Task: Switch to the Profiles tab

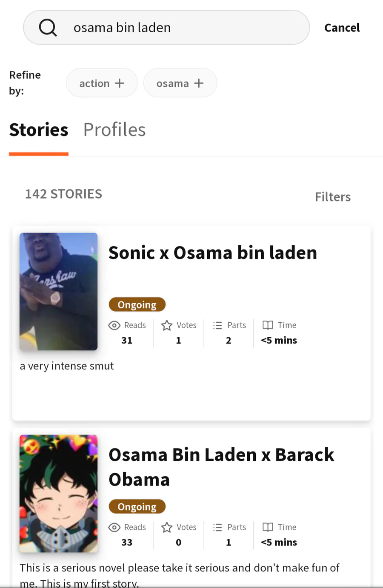Action: [x=114, y=130]
